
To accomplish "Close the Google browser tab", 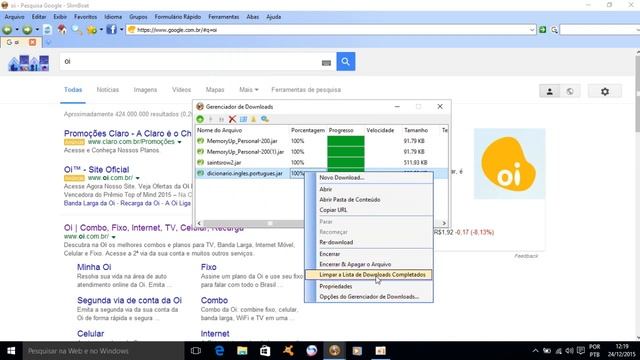I will pos(32,42).
